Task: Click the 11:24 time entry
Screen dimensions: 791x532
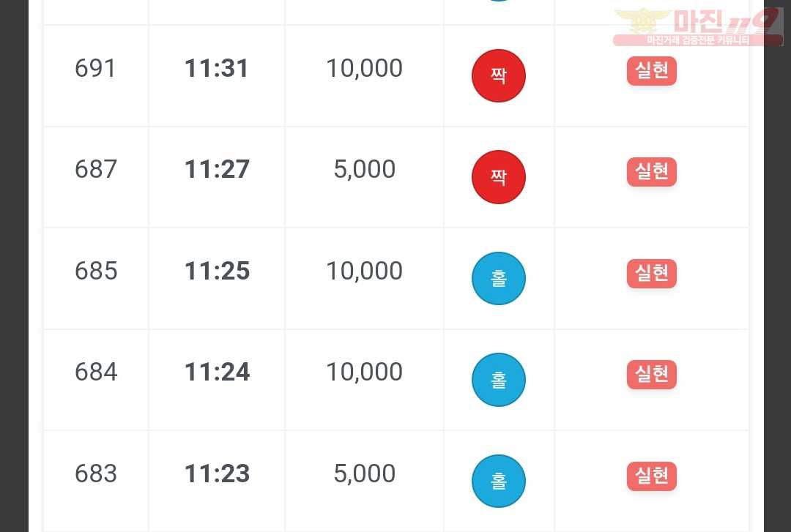Action: (216, 372)
